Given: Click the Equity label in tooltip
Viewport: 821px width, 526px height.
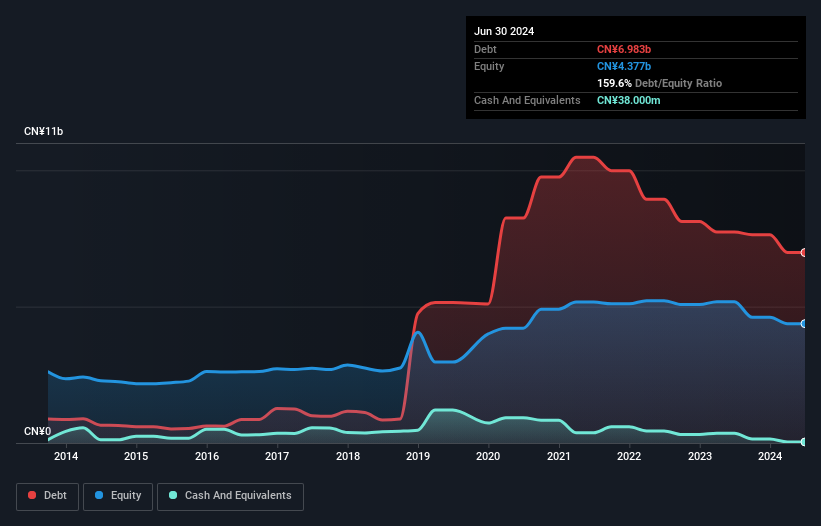Looking at the screenshot, I should pyautogui.click(x=489, y=66).
